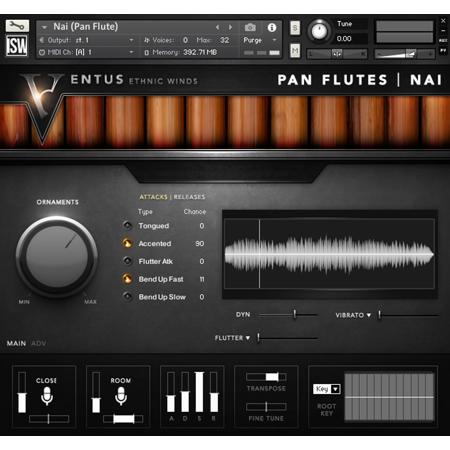Click the Memory icon
Screen dimensions: 450x450
(x=147, y=53)
